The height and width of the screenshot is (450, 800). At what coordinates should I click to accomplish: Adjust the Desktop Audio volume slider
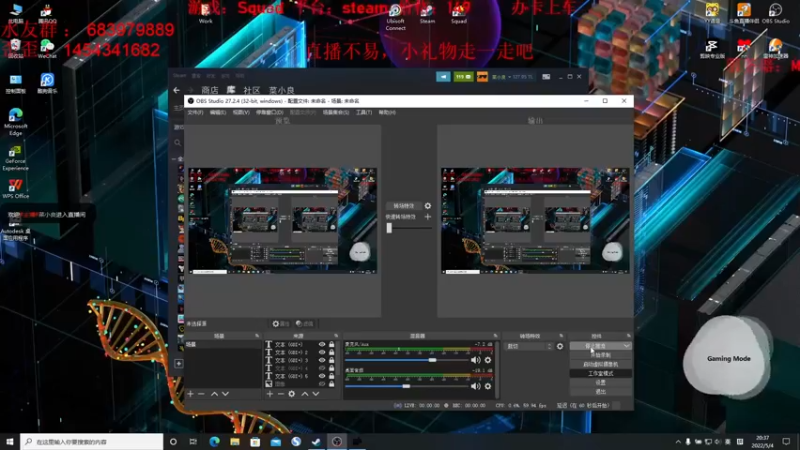[x=406, y=386]
